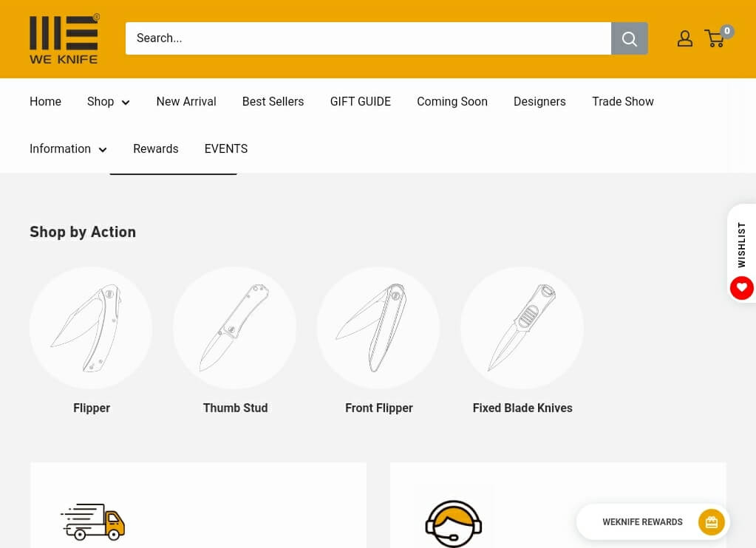Open the New Arrival menu item
This screenshot has height=548, width=756.
186,102
